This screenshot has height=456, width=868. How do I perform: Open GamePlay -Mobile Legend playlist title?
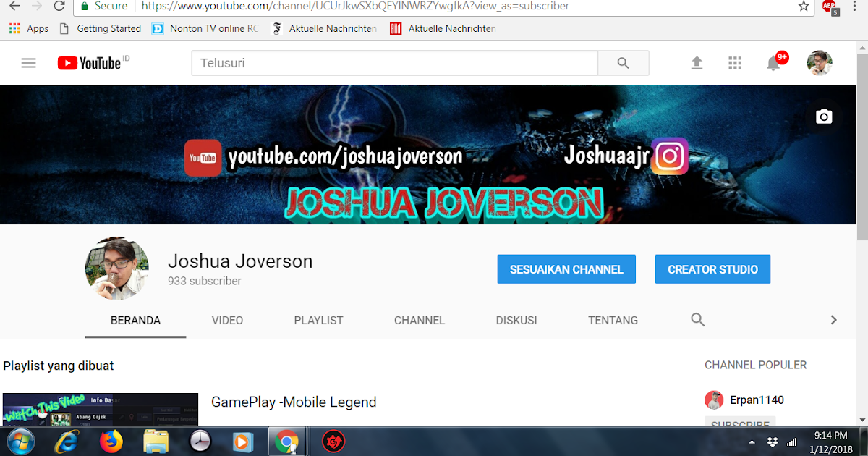click(x=294, y=402)
